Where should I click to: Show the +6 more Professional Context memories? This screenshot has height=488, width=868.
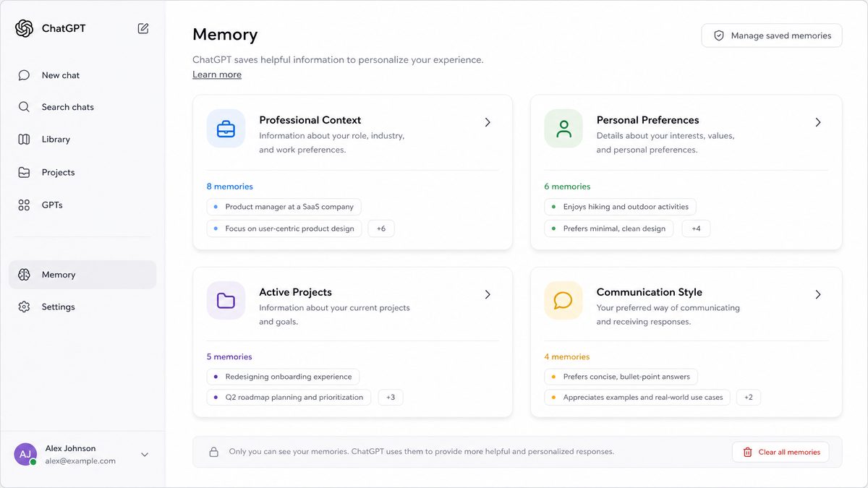(x=381, y=228)
